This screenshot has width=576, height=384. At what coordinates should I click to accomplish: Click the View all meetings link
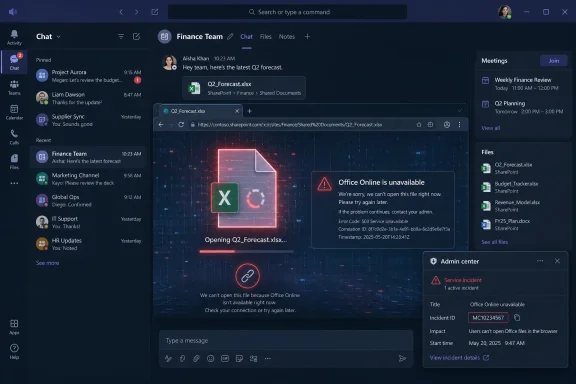point(490,128)
